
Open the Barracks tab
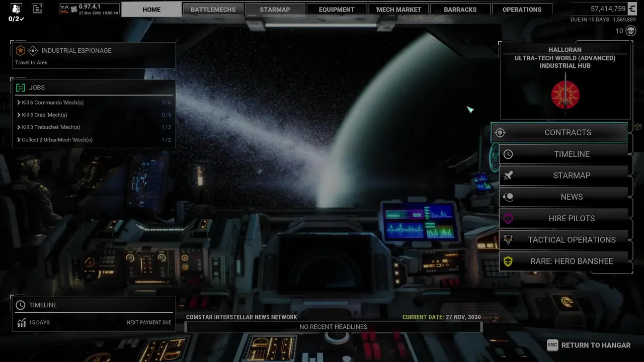click(x=460, y=9)
